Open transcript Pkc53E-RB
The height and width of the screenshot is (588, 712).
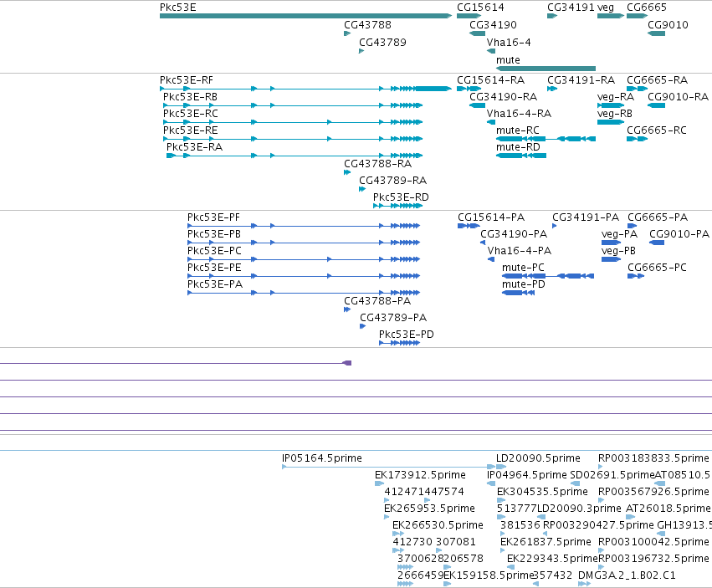tap(190, 97)
